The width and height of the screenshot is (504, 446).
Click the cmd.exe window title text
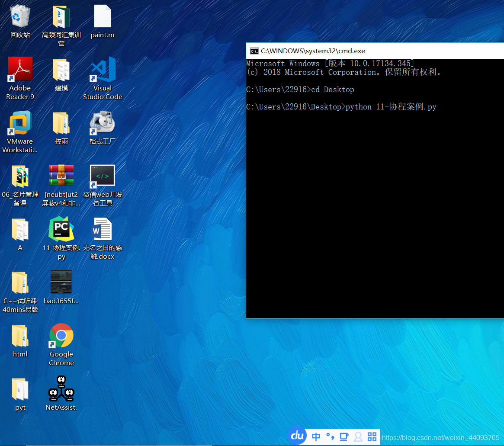313,51
